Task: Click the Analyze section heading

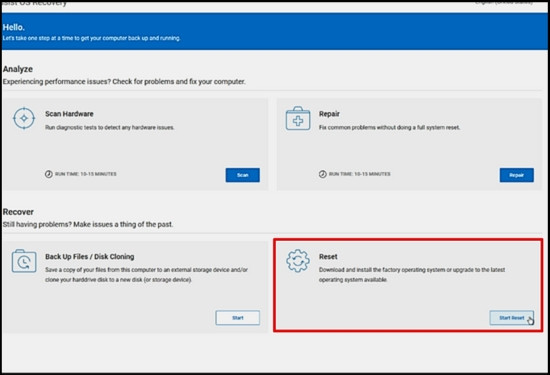Action: [18, 69]
